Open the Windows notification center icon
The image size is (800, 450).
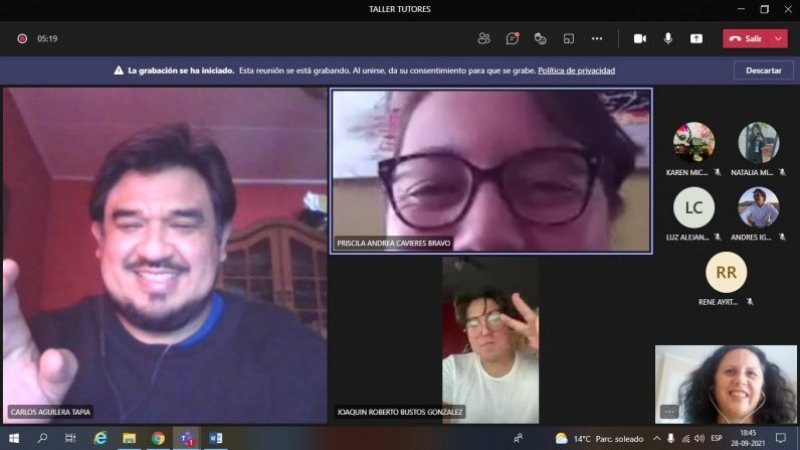tap(781, 438)
